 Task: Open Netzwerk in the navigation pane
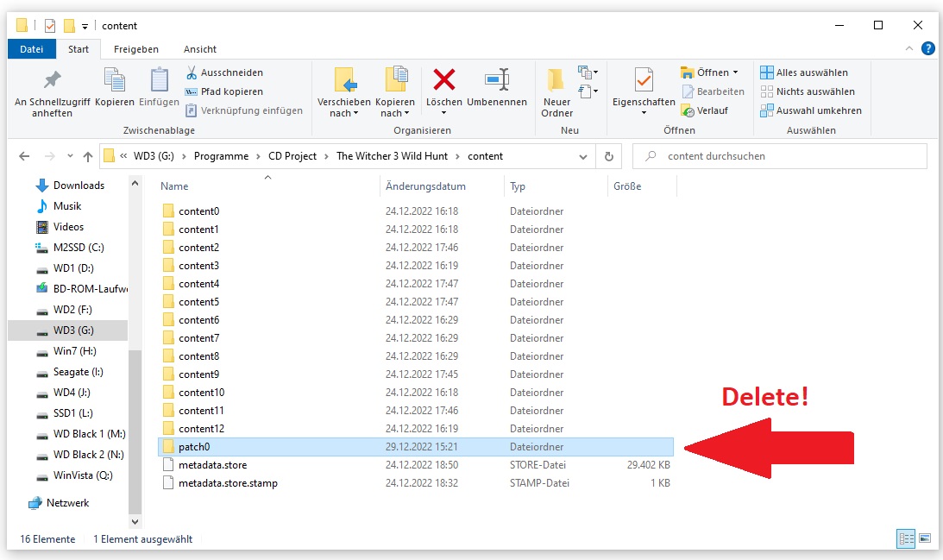[x=59, y=503]
